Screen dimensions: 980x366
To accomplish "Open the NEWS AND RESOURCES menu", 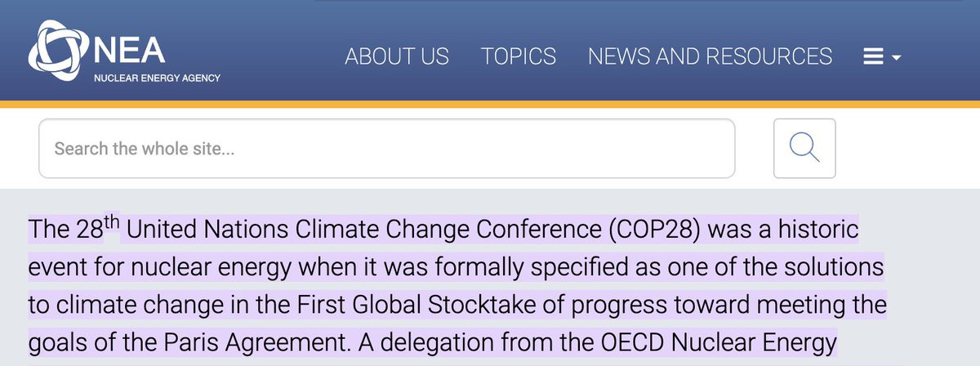I will (710, 56).
